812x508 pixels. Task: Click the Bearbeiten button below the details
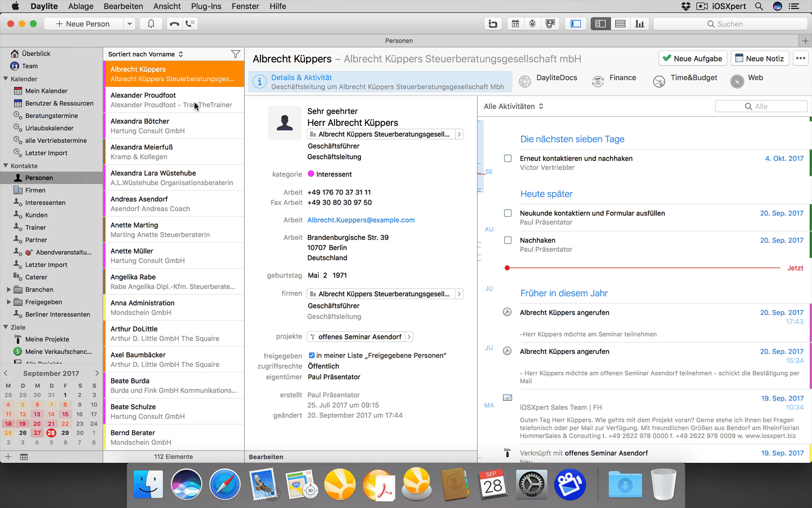pos(266,457)
